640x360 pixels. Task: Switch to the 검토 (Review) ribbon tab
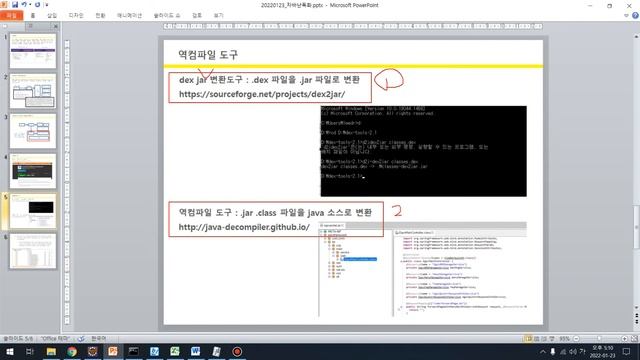click(197, 16)
